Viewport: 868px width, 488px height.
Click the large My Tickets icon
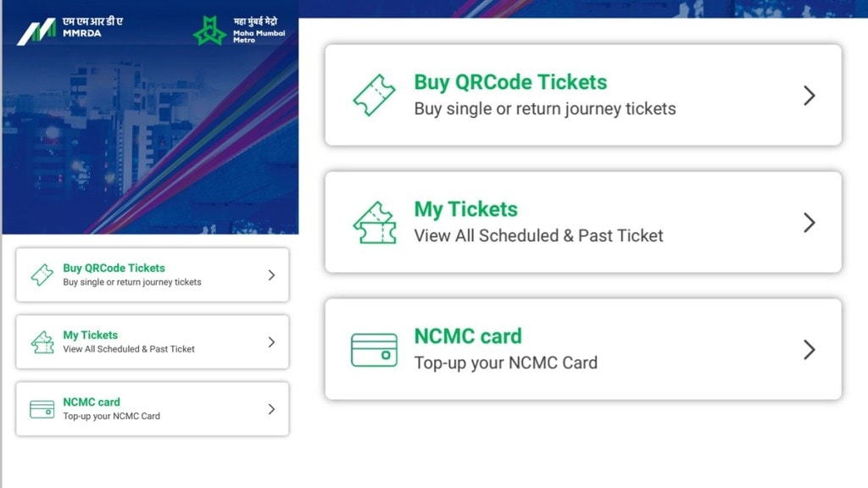[374, 223]
